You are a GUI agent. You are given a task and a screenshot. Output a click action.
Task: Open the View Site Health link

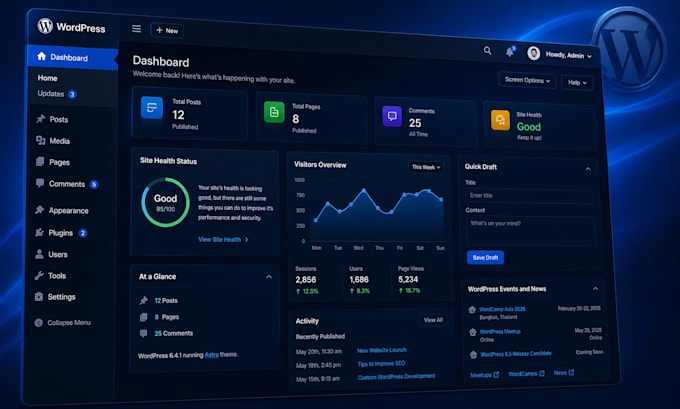(x=223, y=239)
